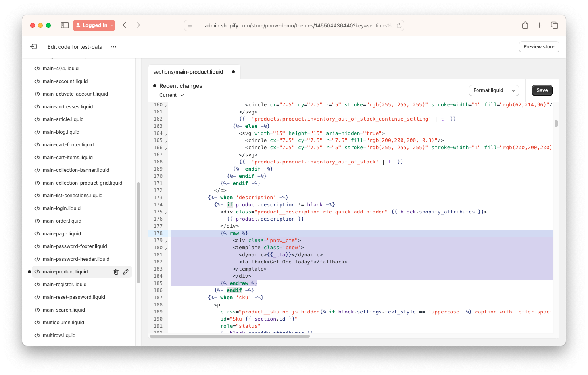The image size is (588, 375).
Task: Reload the page with the refresh icon
Action: (399, 25)
